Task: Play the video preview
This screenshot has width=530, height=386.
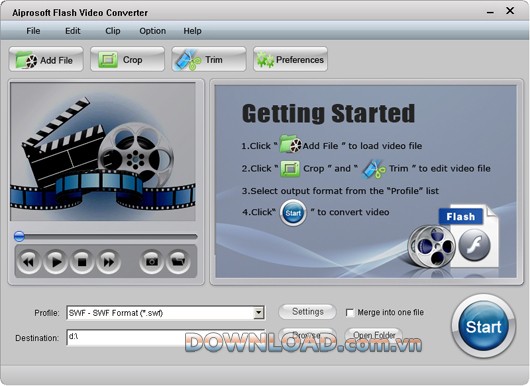Action: click(x=55, y=261)
